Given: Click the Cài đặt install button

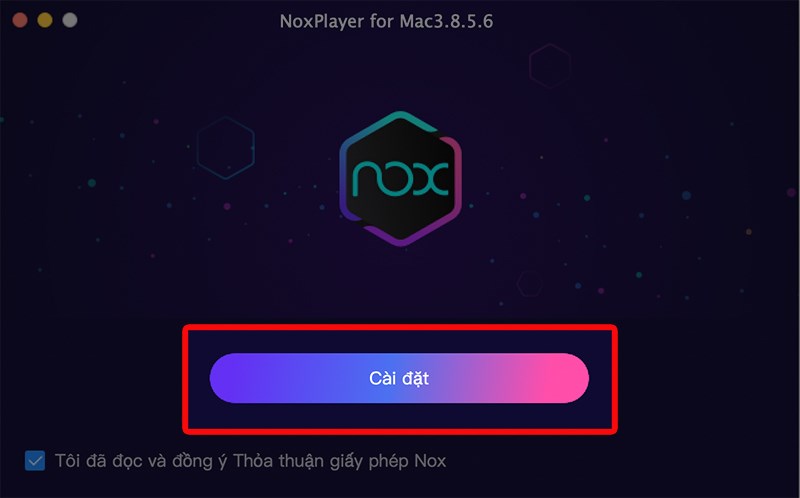Looking at the screenshot, I should [399, 378].
